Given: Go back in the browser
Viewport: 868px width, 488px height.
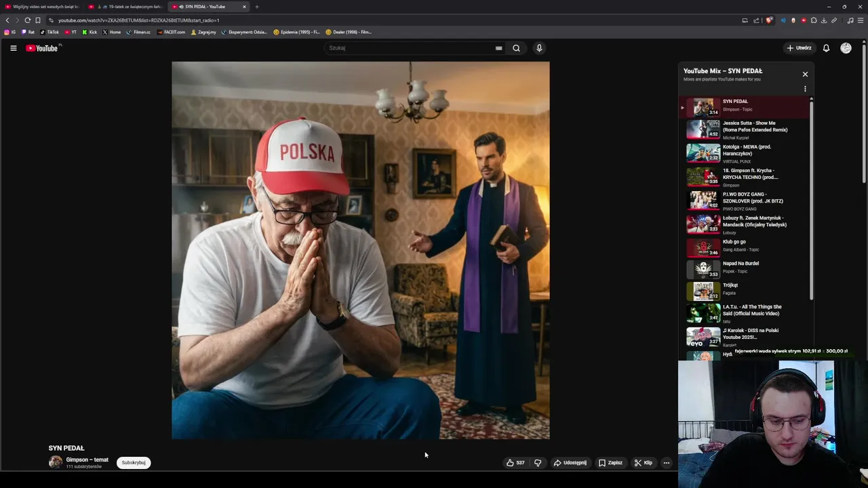Looking at the screenshot, I should [x=7, y=20].
